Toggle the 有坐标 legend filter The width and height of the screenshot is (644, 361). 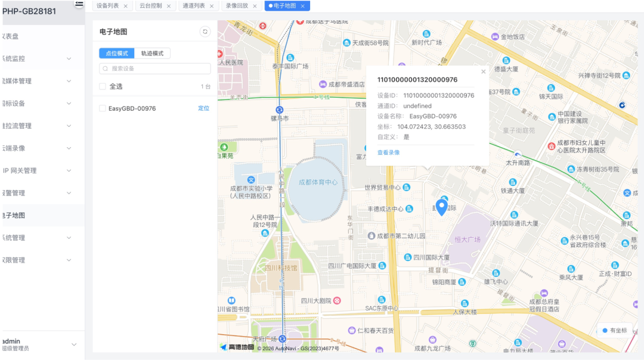pyautogui.click(x=614, y=330)
